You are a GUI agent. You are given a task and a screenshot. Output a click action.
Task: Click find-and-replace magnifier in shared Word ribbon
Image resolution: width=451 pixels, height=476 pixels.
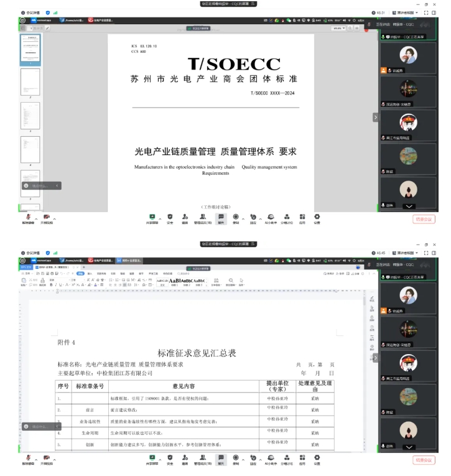(231, 281)
